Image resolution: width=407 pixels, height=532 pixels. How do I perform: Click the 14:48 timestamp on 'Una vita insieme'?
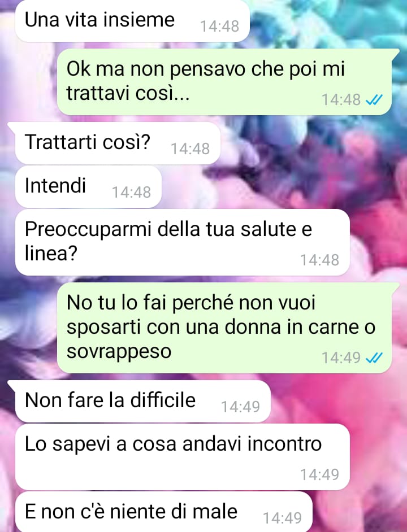(x=219, y=27)
